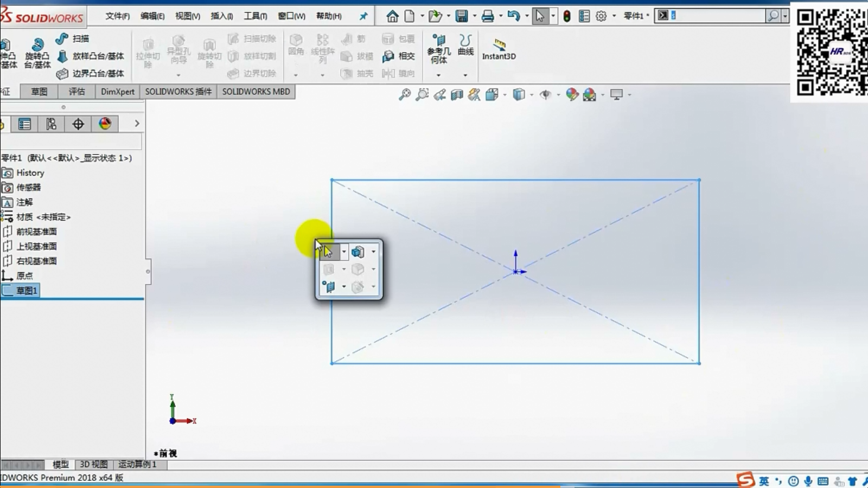
Task: Select the Revolved Boss/Base (旋转凸台/基体) tool
Action: pyautogui.click(x=37, y=53)
